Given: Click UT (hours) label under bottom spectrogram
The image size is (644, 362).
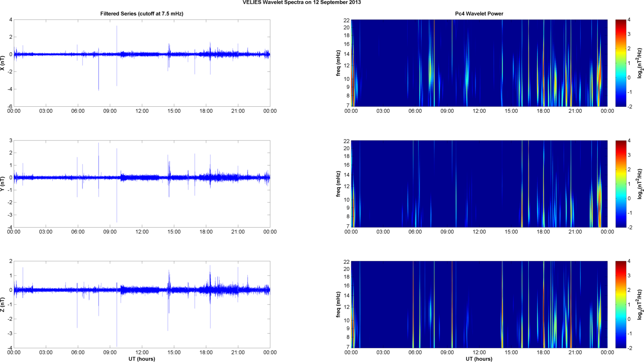Looking at the screenshot, I should 479,359.
